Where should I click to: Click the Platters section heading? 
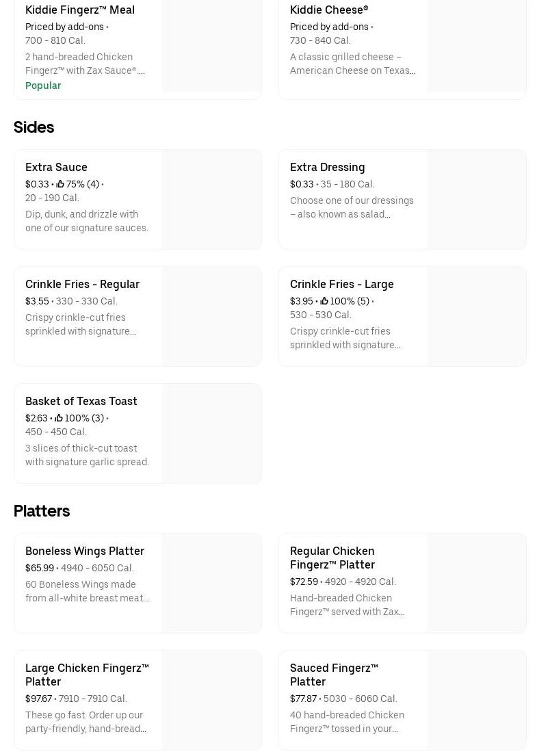(x=42, y=511)
